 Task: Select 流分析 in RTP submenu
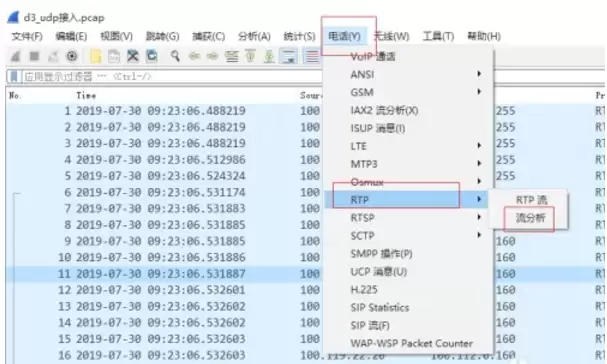[x=530, y=218]
